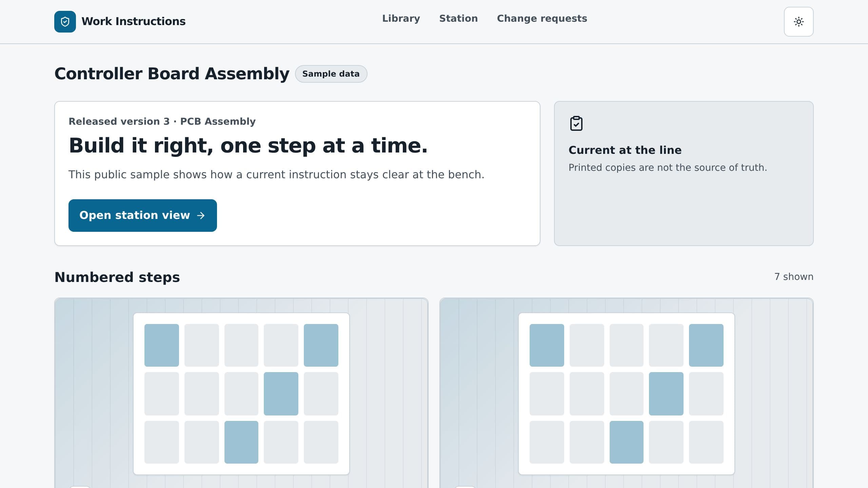This screenshot has width=868, height=488.
Task: Click the Work Instructions shield logo icon
Action: 65,22
